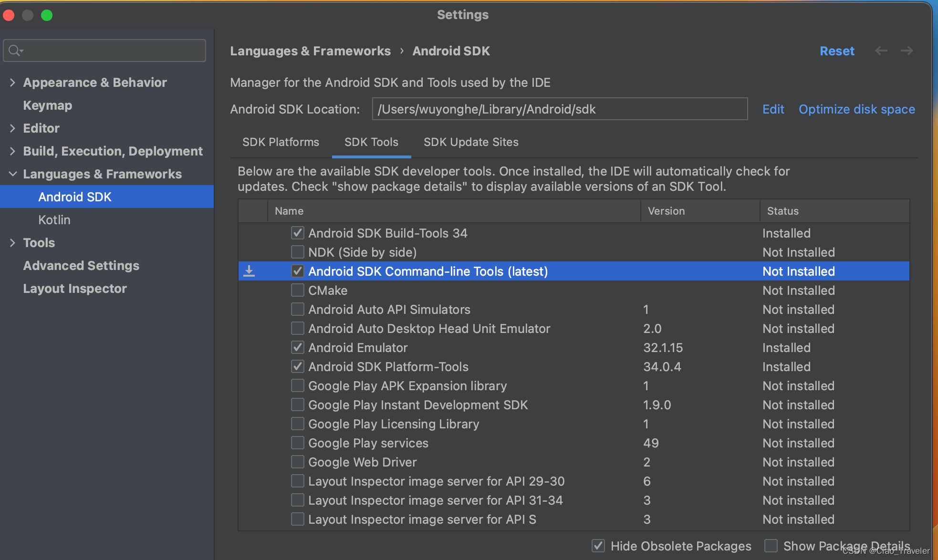Image resolution: width=938 pixels, height=560 pixels.
Task: Collapse the Languages & Frameworks section
Action: point(12,174)
